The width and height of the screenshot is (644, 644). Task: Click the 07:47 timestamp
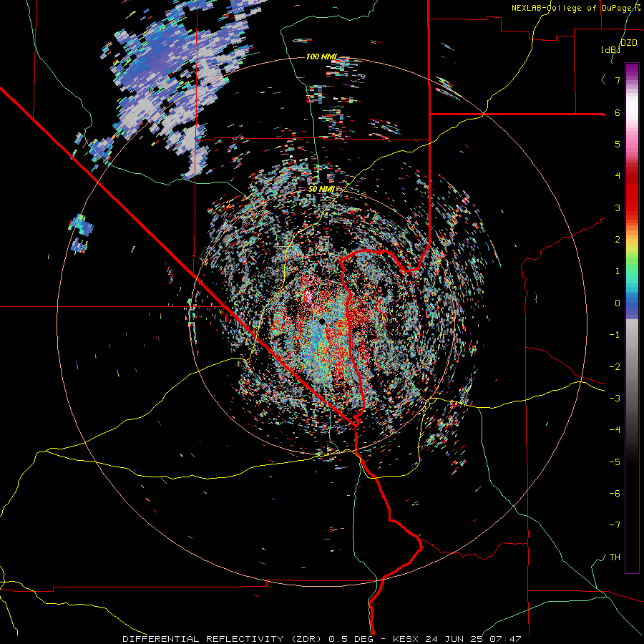(505, 639)
